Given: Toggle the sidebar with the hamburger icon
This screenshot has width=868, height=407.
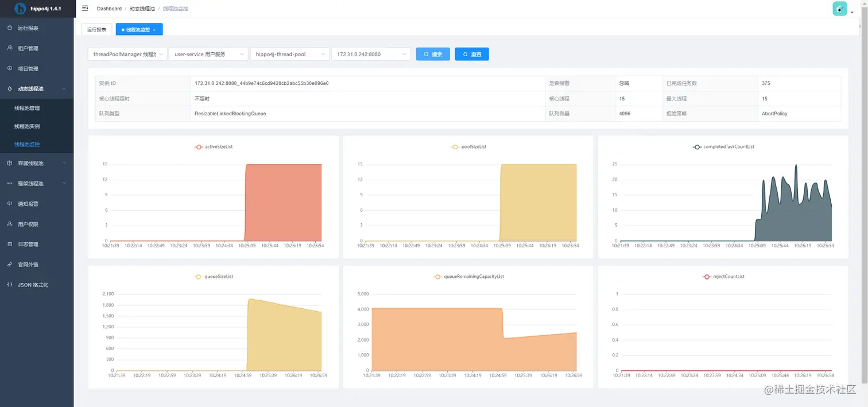Looking at the screenshot, I should (85, 9).
